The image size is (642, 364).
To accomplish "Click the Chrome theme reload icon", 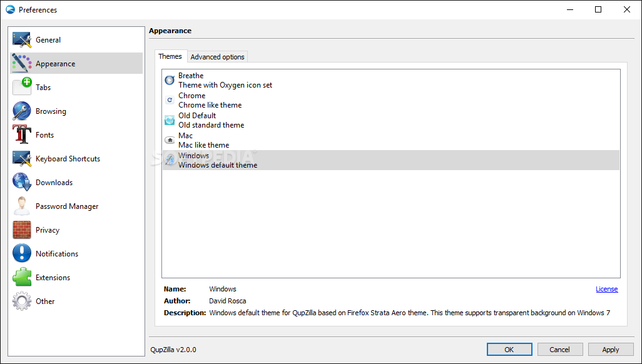I will point(170,100).
